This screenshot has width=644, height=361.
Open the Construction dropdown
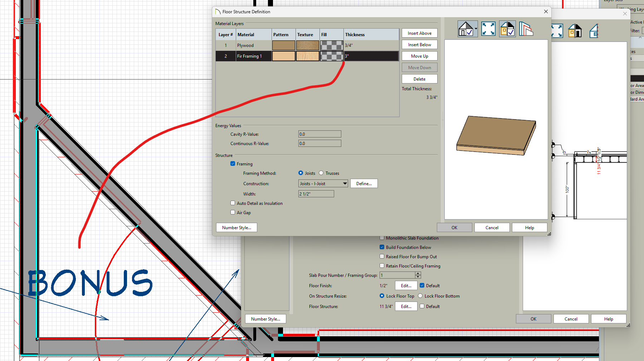tap(345, 183)
